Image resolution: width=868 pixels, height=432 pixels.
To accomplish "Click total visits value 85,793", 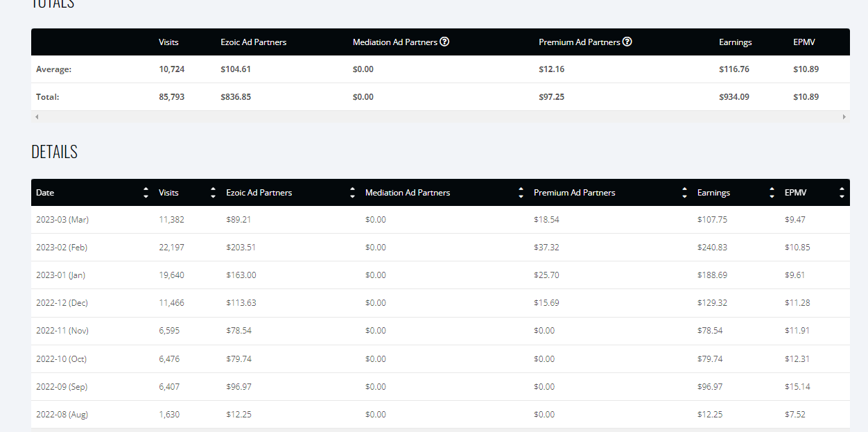I will [172, 97].
